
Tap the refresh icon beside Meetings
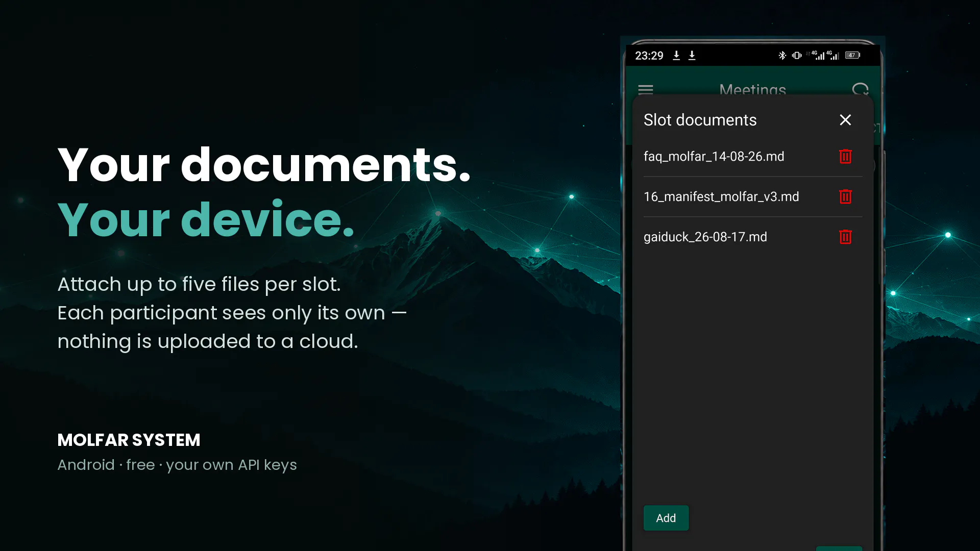pos(861,90)
